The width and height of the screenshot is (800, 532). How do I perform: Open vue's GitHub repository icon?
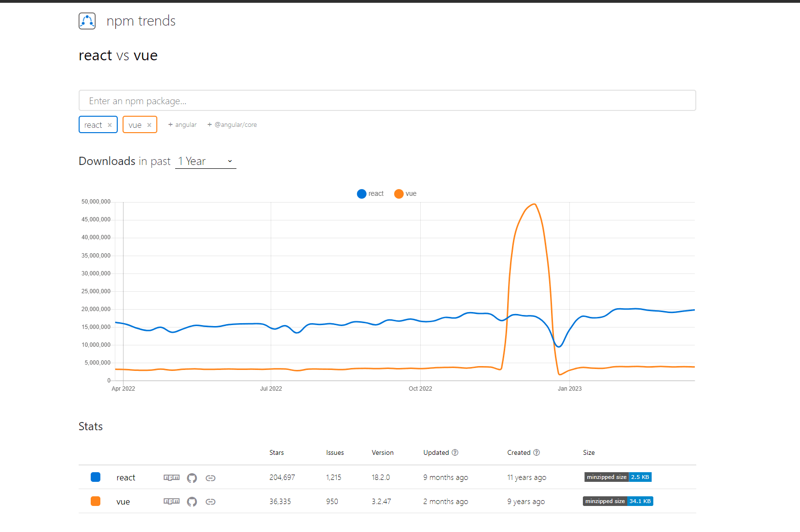[x=192, y=502]
